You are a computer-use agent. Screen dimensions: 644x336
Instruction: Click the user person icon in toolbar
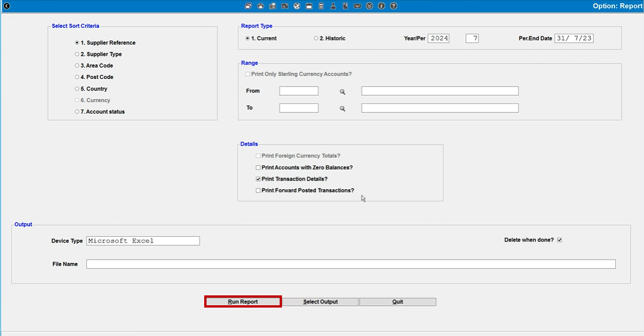pyautogui.click(x=333, y=6)
